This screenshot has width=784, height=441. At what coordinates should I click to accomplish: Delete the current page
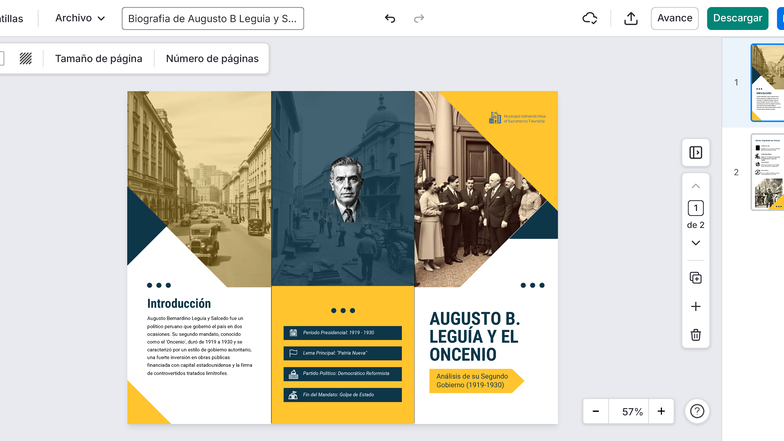click(x=696, y=335)
